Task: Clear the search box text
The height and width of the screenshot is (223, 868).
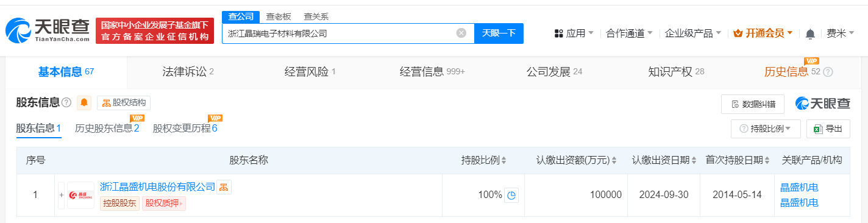Action: 461,33
